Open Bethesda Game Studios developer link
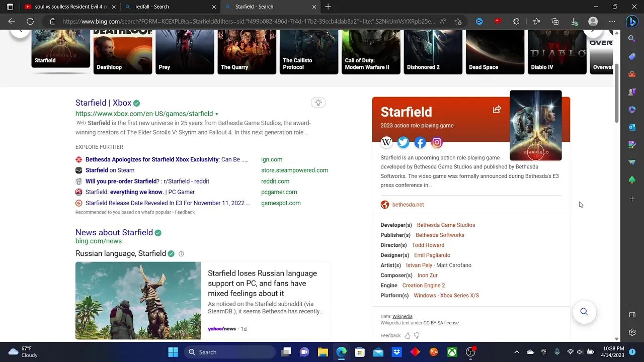The height and width of the screenshot is (362, 644). pos(446,225)
